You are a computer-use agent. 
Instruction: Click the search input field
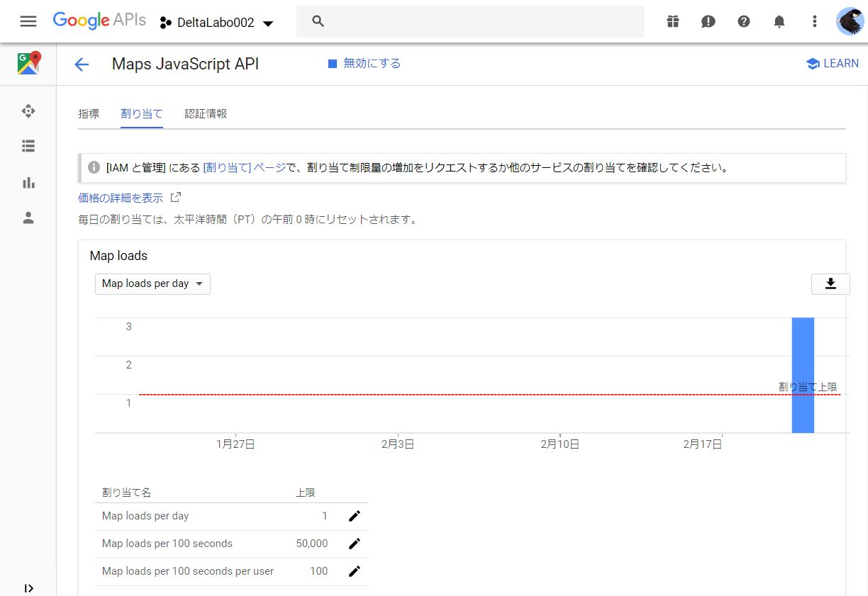coord(470,21)
